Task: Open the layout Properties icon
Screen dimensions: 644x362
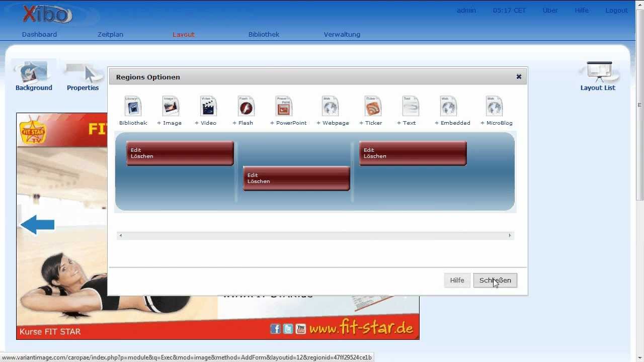Action: 83,72
